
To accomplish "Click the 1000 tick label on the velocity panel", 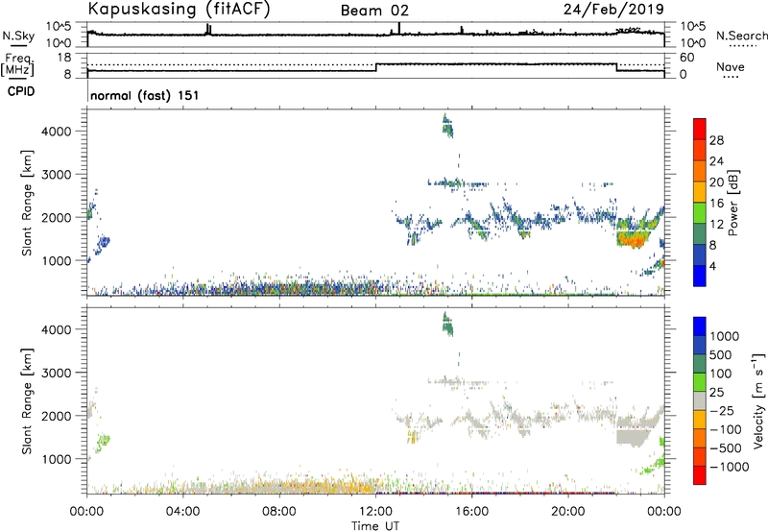I will (57, 459).
